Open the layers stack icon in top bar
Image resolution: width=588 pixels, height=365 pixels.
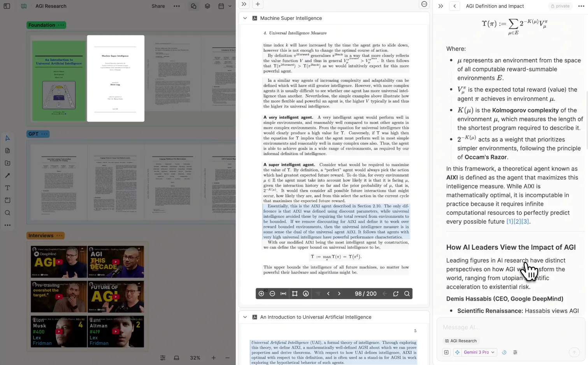click(x=207, y=6)
